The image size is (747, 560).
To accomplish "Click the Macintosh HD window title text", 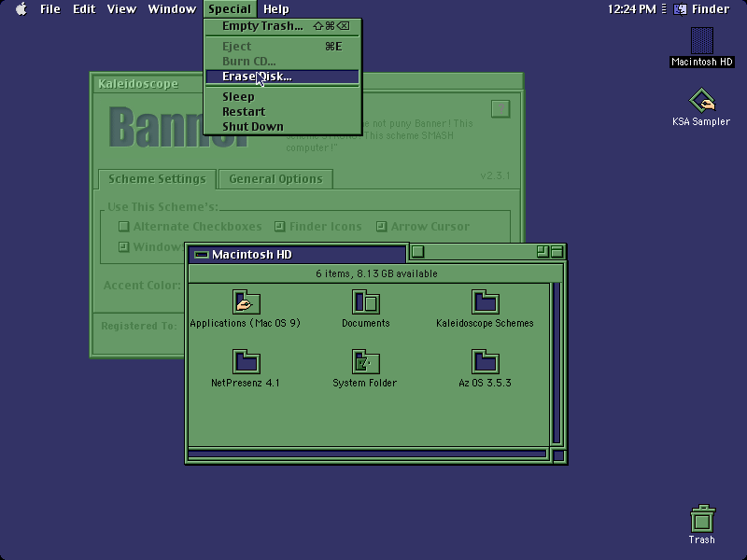I will click(x=251, y=255).
